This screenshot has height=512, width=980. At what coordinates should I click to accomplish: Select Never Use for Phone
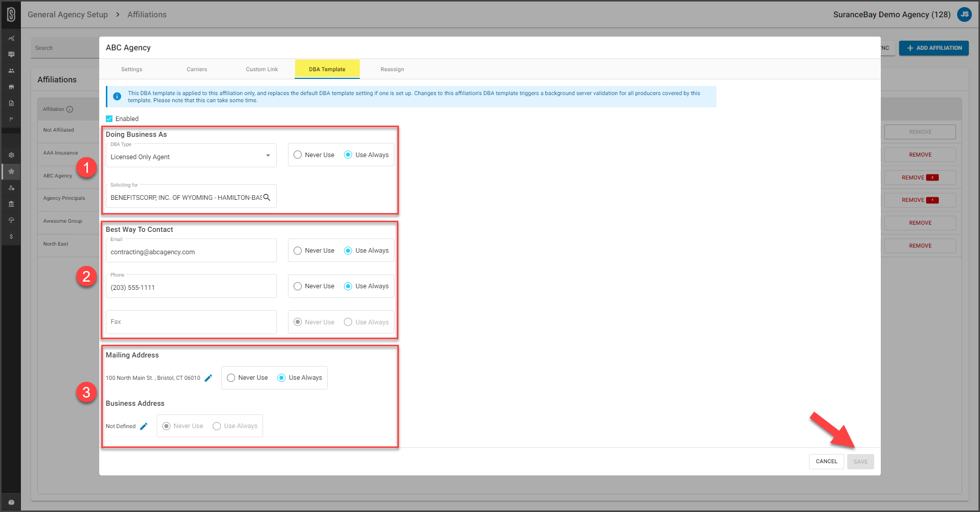click(298, 286)
